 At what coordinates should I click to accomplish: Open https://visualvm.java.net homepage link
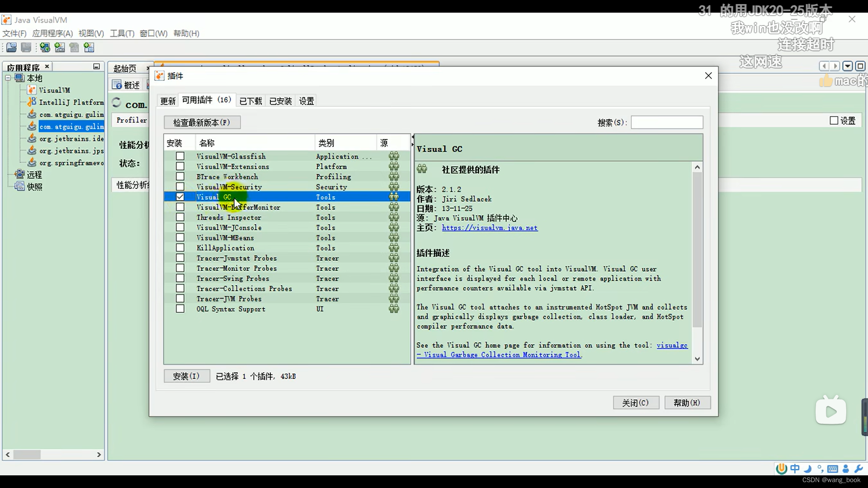pos(490,228)
